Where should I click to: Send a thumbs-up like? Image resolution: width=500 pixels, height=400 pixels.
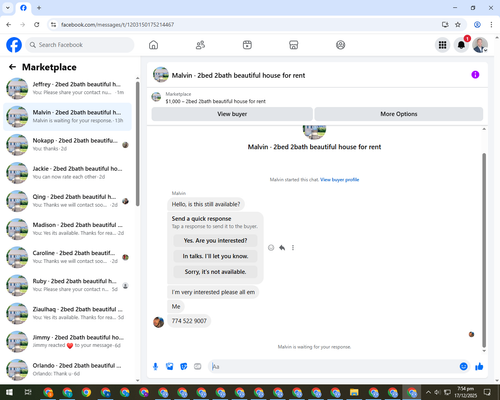(479, 367)
